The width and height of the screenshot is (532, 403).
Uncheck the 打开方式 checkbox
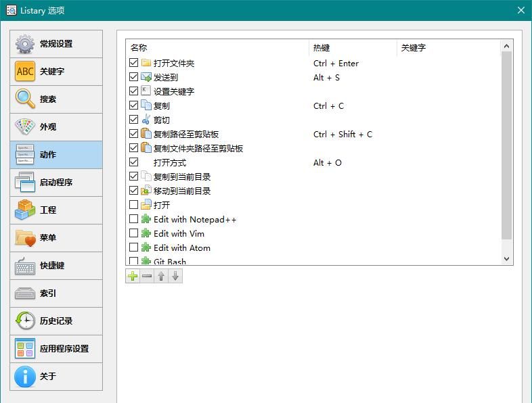134,162
